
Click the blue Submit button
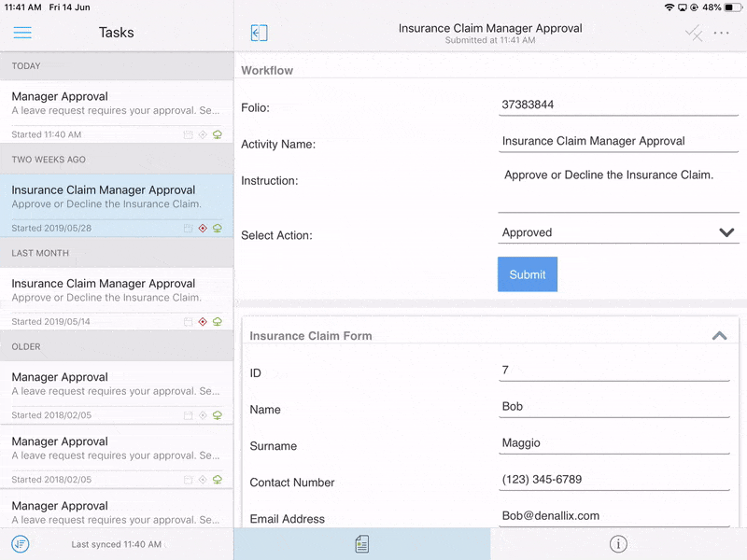pos(528,274)
